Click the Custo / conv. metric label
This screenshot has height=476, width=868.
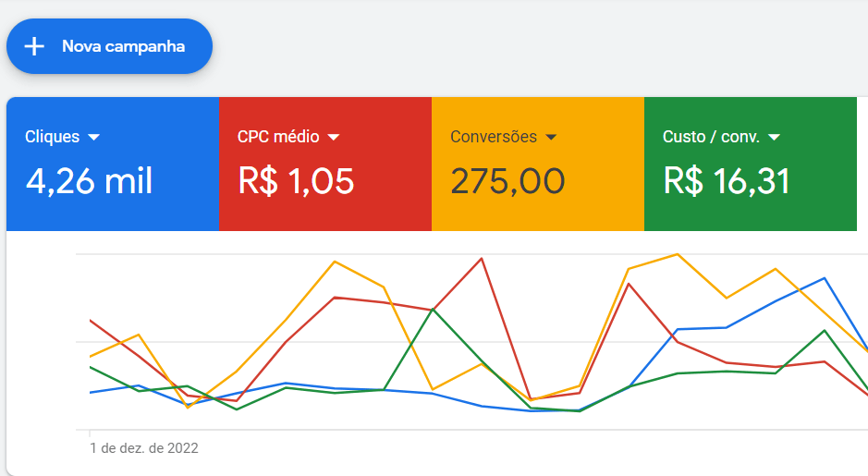711,137
